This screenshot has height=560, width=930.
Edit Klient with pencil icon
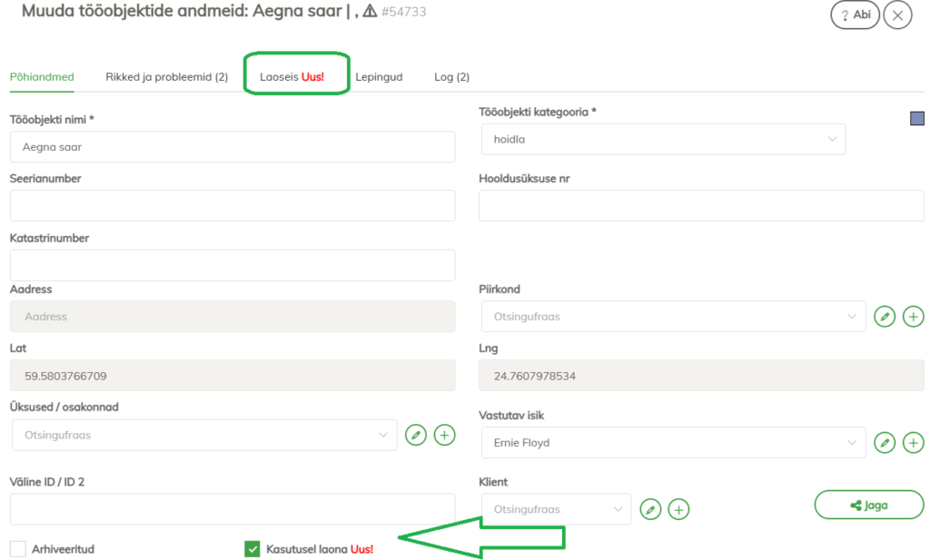click(x=649, y=509)
